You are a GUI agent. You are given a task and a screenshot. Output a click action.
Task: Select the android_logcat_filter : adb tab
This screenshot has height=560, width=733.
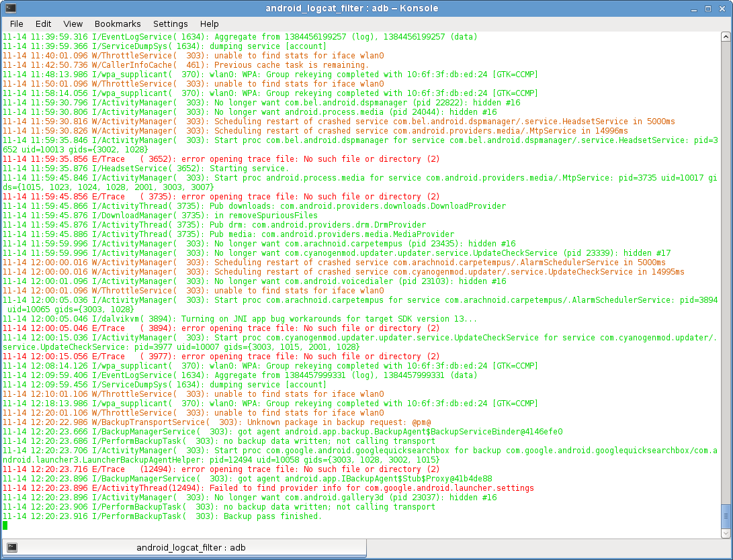(190, 547)
